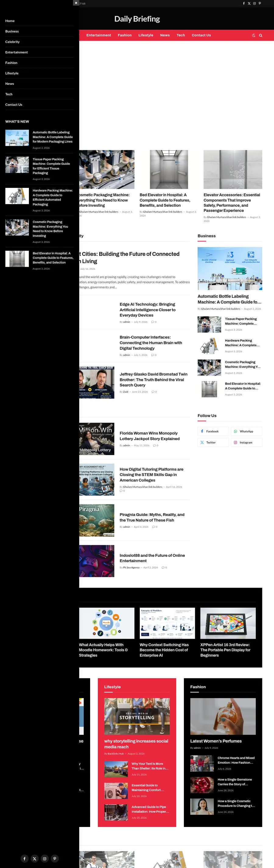The width and height of the screenshot is (274, 868).
Task: Open comments on the Florida Woman Monopoly article
Action: [x=156, y=445]
